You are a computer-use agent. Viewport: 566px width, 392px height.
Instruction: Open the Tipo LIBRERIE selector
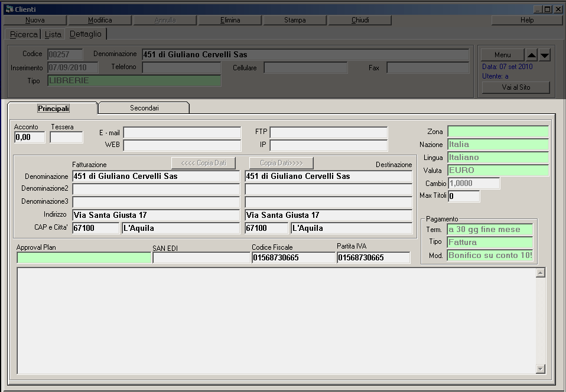coord(134,80)
